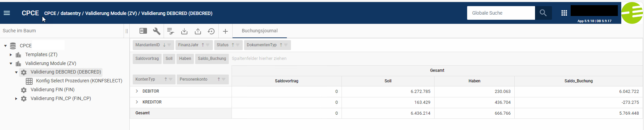Viewport: 644px width, 130px height.
Task: Expand the DEBITOR row
Action: click(x=137, y=91)
